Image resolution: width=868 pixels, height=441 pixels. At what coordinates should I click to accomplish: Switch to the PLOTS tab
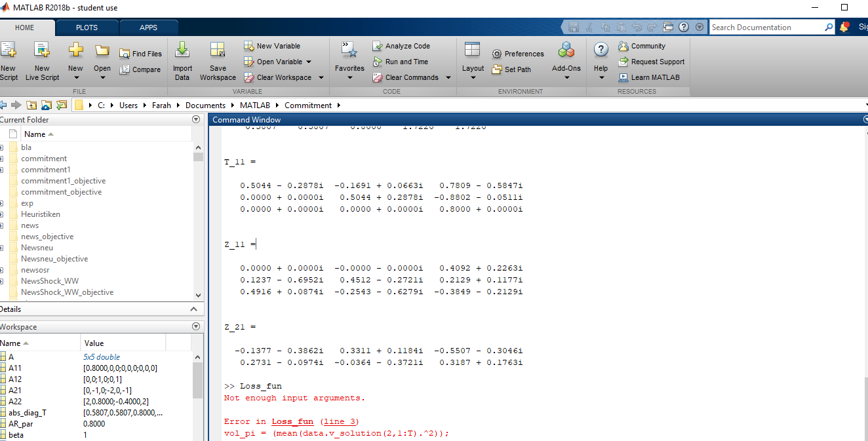87,28
